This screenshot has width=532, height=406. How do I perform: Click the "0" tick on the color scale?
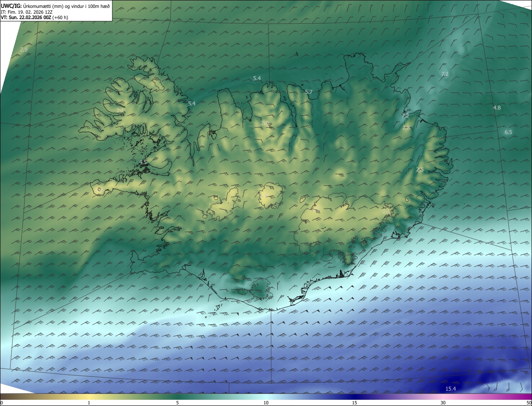[2, 403]
